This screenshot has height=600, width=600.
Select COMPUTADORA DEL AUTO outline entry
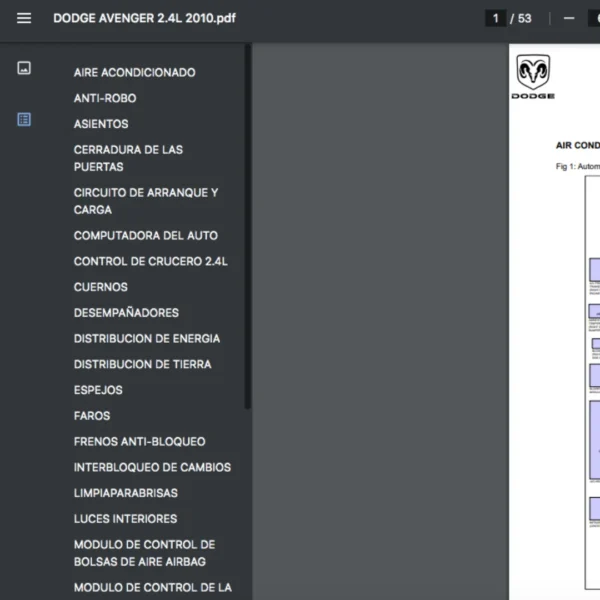point(145,235)
